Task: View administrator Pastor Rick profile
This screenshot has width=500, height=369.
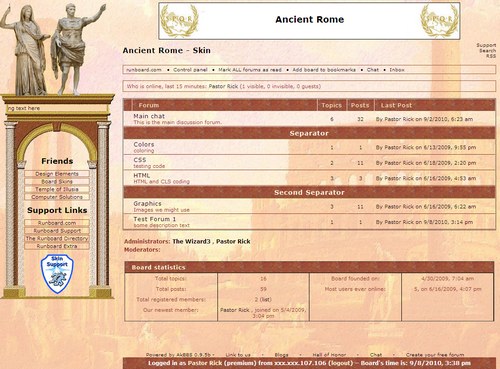Action: [233, 241]
